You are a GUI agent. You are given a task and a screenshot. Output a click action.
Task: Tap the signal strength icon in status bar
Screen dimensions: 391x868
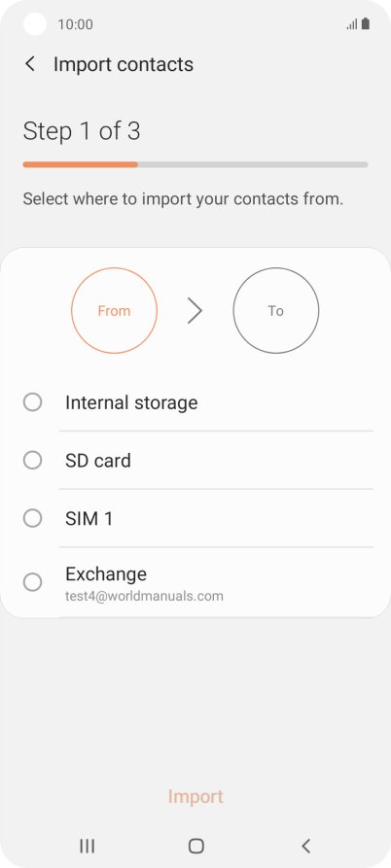coord(352,24)
